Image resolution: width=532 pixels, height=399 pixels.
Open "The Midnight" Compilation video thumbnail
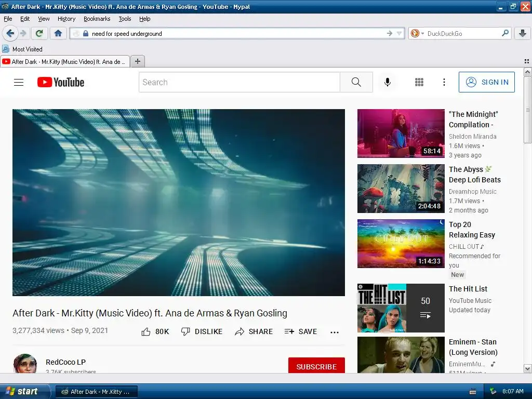tap(401, 134)
